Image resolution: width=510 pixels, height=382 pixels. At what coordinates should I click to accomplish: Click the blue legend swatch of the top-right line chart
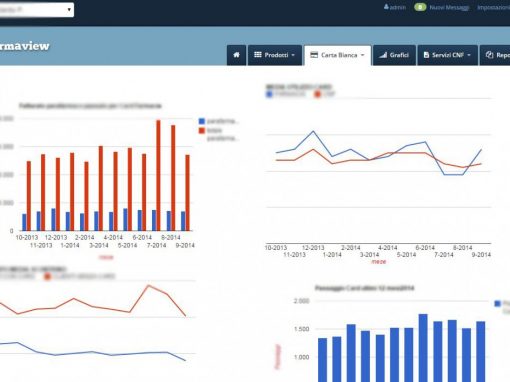tap(269, 95)
